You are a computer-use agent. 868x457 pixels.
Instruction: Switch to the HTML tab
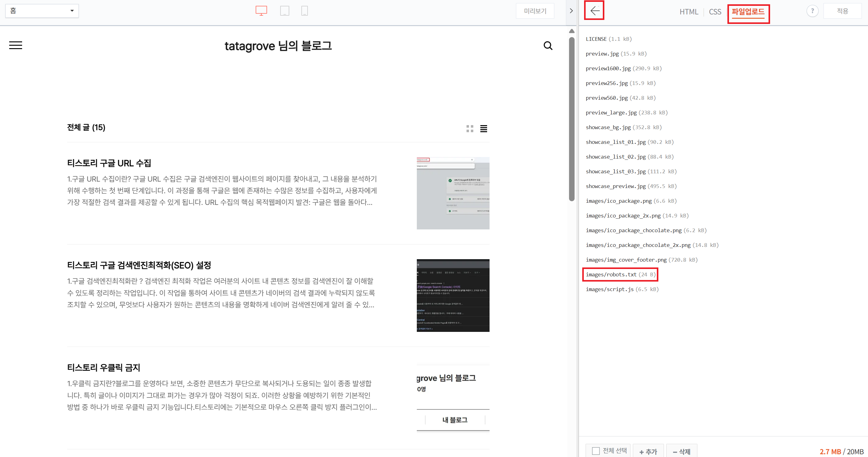(x=689, y=11)
